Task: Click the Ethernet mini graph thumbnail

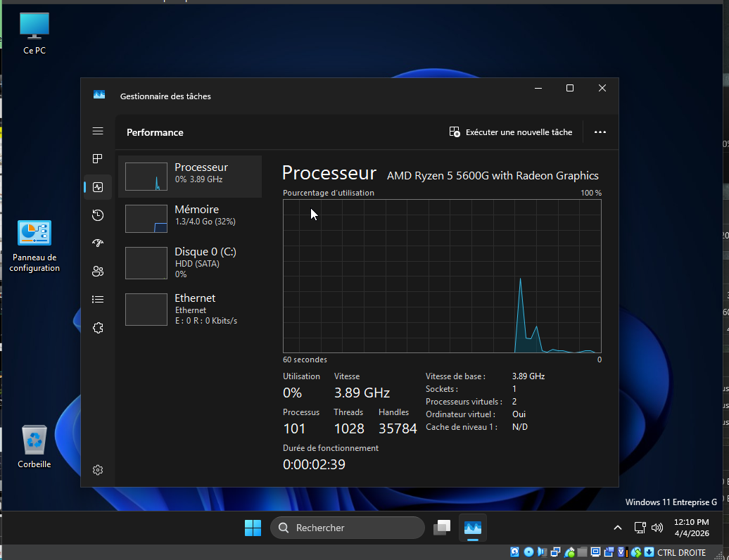Action: (146, 309)
